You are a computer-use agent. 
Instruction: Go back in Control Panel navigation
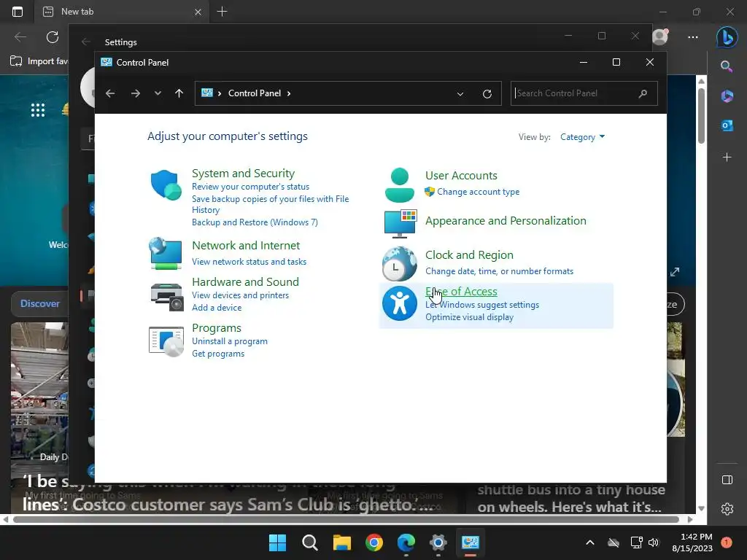click(110, 93)
